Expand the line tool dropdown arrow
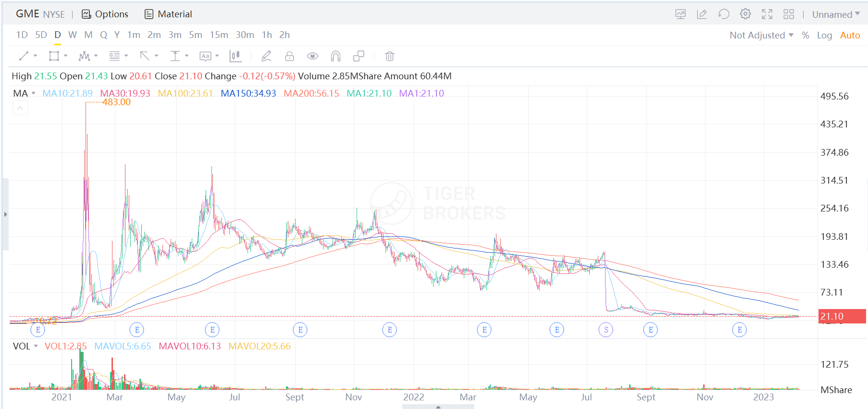Image resolution: width=868 pixels, height=409 pixels. point(35,56)
